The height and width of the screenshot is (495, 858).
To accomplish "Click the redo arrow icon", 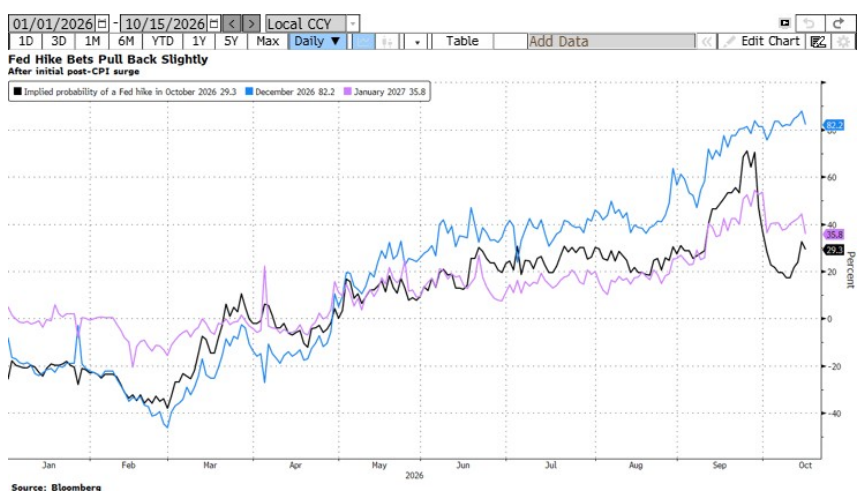I will point(838,24).
